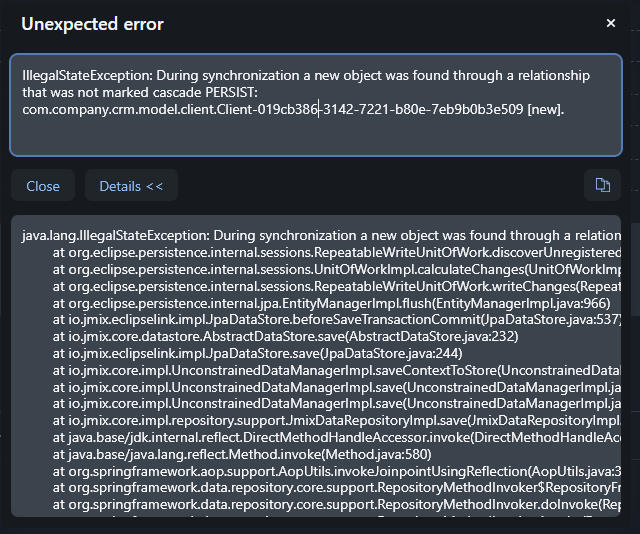The height and width of the screenshot is (534, 640).
Task: Copy the error details to clipboard
Action: (602, 185)
